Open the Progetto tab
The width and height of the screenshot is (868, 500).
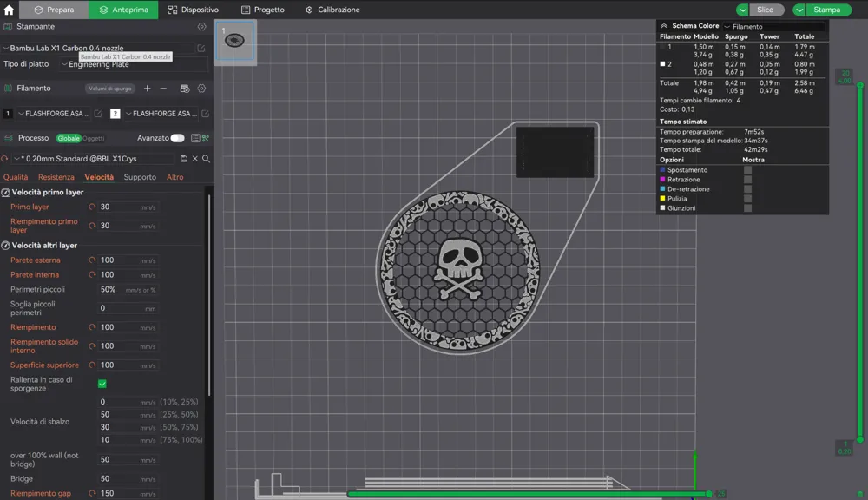click(263, 10)
